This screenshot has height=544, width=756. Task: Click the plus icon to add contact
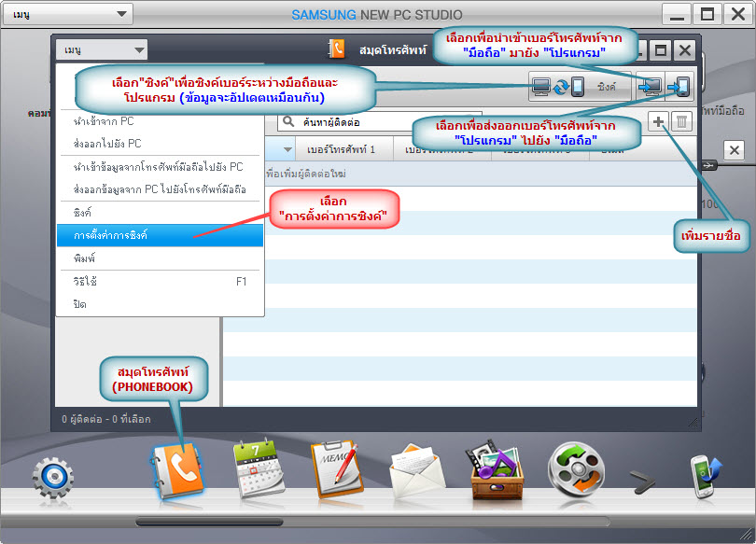click(658, 121)
